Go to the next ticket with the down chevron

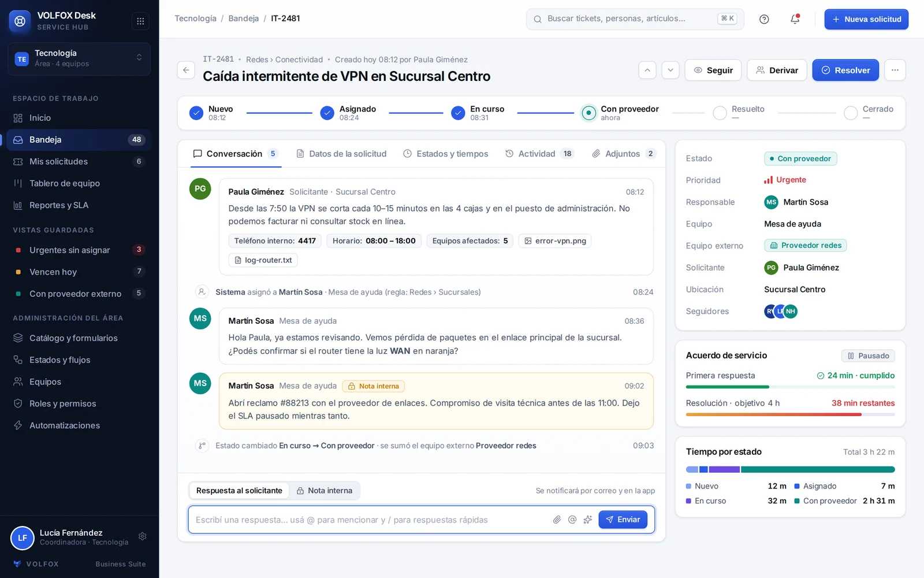[x=670, y=70]
